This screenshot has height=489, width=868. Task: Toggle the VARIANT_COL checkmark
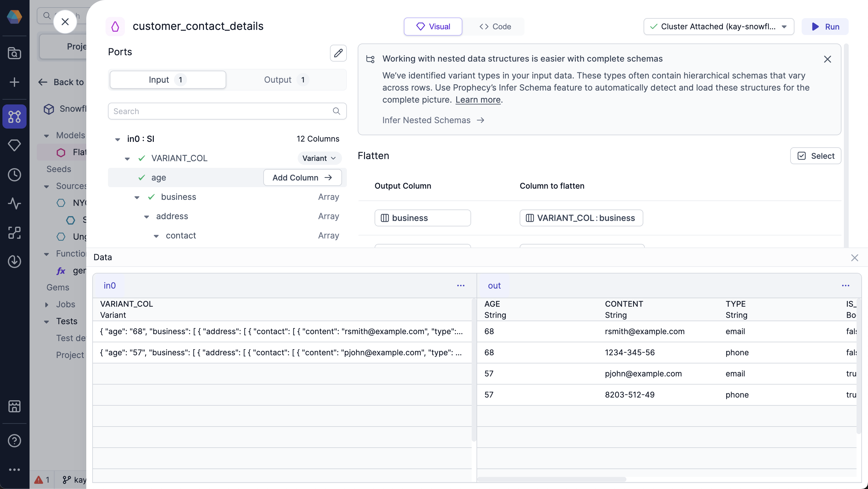(x=142, y=158)
